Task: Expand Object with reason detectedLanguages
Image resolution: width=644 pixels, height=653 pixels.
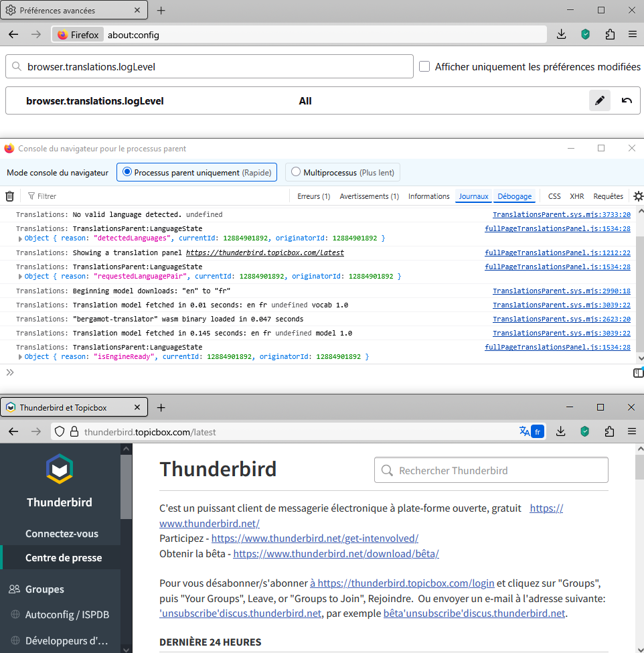Action: (x=20, y=238)
